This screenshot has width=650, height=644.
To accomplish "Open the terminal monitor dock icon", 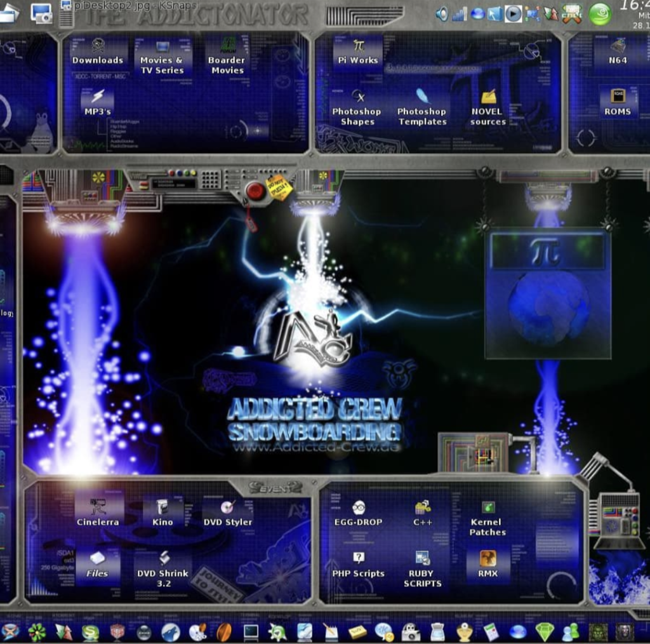I will point(251,633).
